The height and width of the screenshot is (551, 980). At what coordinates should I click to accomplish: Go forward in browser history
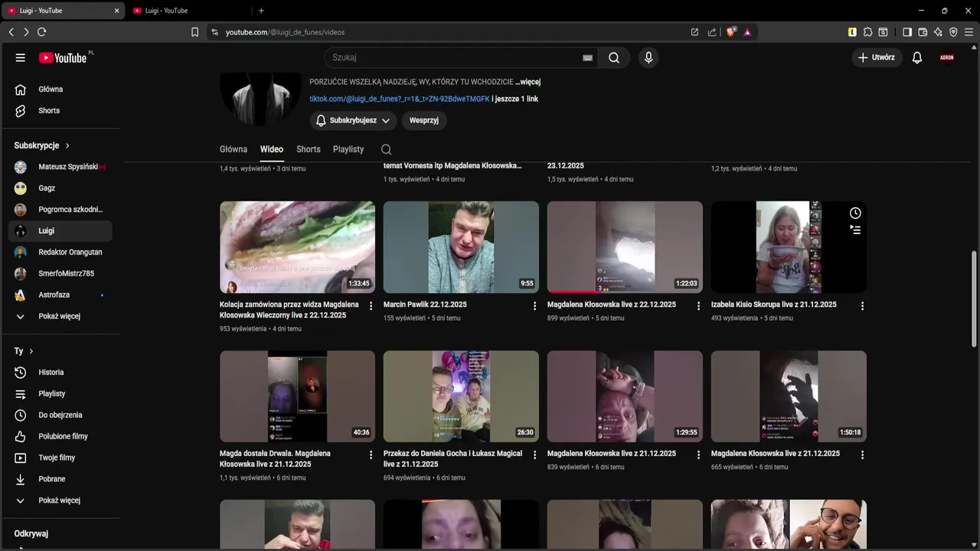coord(26,32)
